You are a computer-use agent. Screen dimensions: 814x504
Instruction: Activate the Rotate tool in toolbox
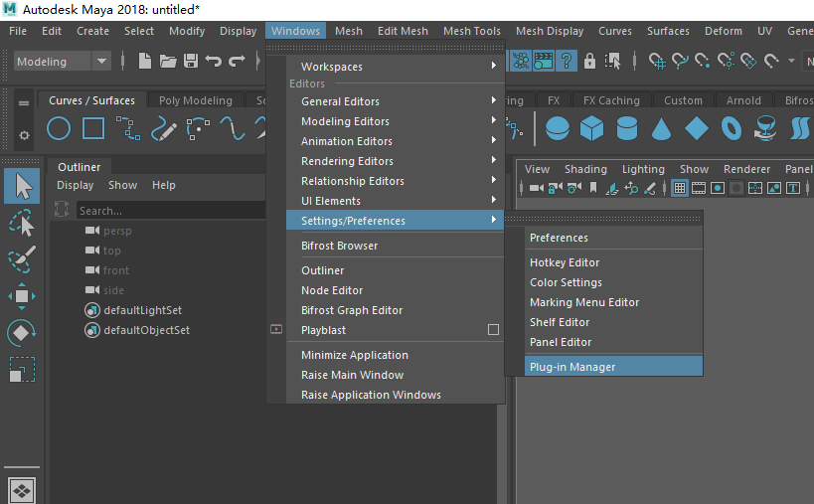point(22,333)
